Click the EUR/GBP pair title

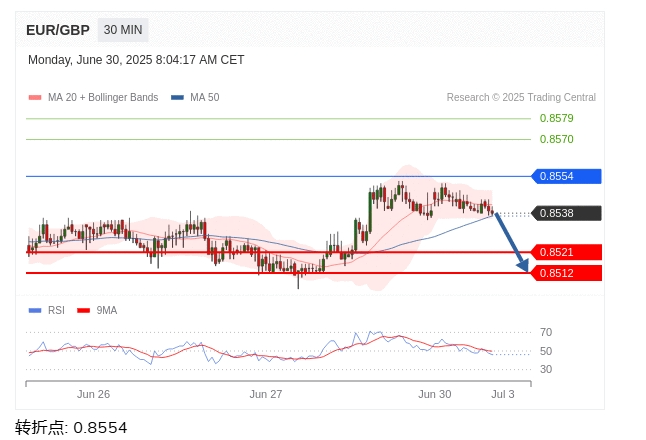tap(58, 30)
